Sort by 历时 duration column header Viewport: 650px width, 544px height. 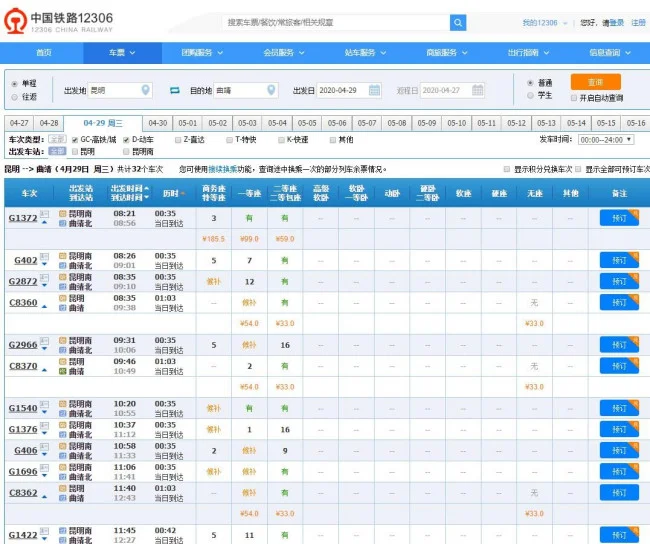(x=174, y=194)
